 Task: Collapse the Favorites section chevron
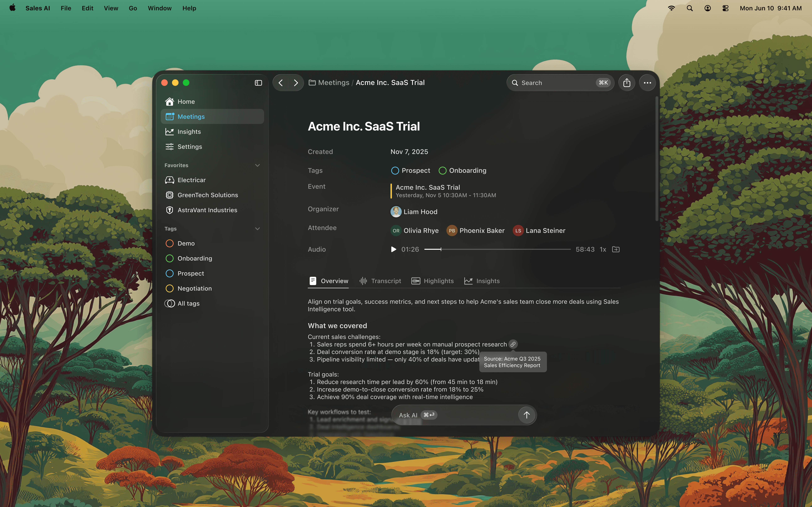pos(257,165)
